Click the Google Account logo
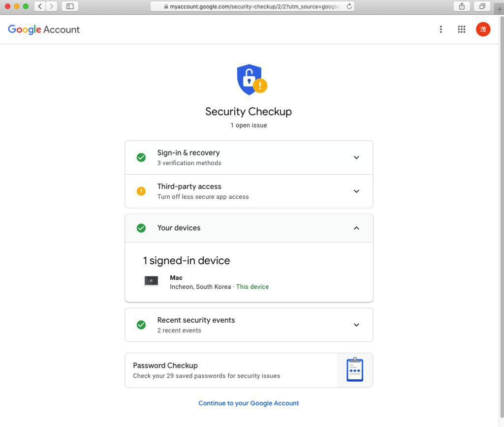This screenshot has width=504, height=427. [x=44, y=30]
